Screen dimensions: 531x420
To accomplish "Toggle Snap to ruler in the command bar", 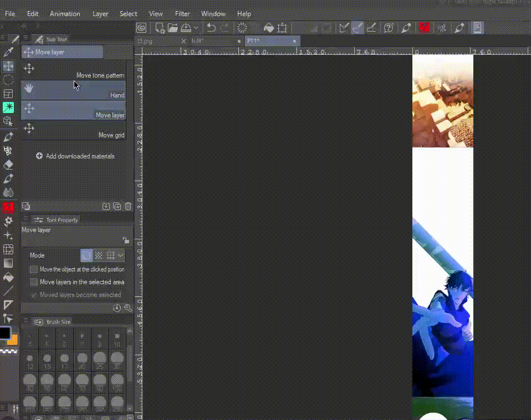I will click(x=344, y=28).
